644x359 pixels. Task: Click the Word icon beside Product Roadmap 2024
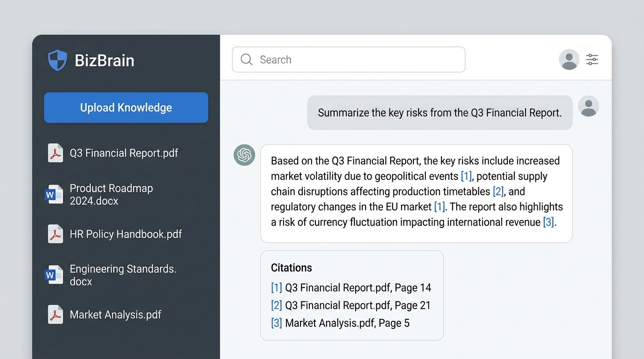54,194
